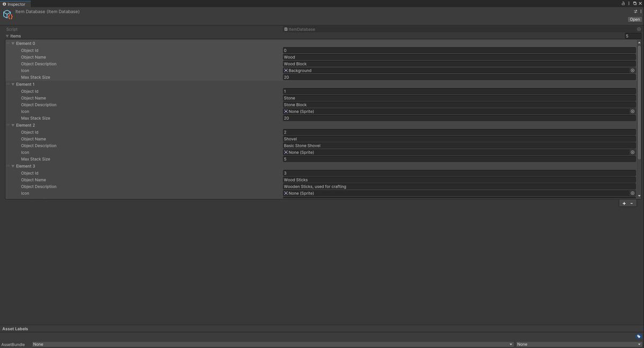Viewport: 644px width, 348px height.
Task: Click the Inspector presets icon
Action: click(635, 11)
